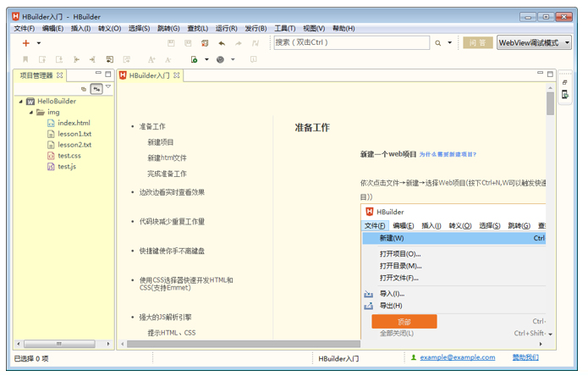Click the Link with Editor icon
This screenshot has height=376, width=588.
click(x=97, y=88)
